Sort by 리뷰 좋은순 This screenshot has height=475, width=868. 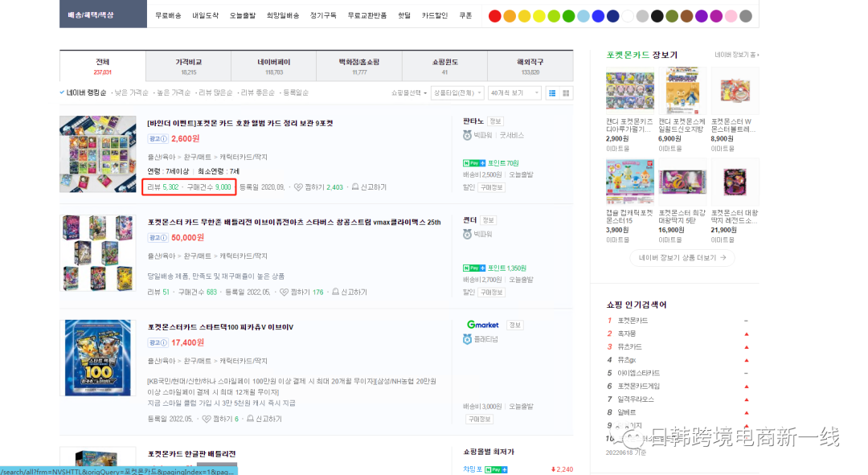click(257, 92)
